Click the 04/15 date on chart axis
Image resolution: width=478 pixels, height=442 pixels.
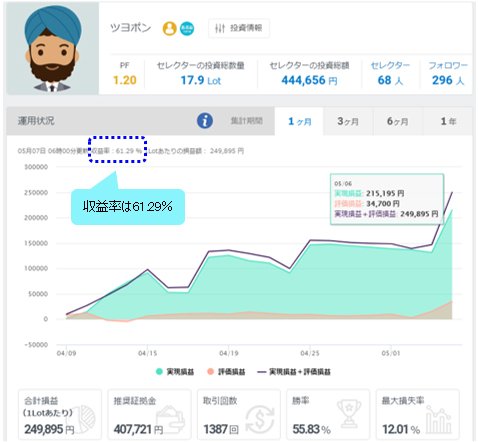pyautogui.click(x=148, y=353)
